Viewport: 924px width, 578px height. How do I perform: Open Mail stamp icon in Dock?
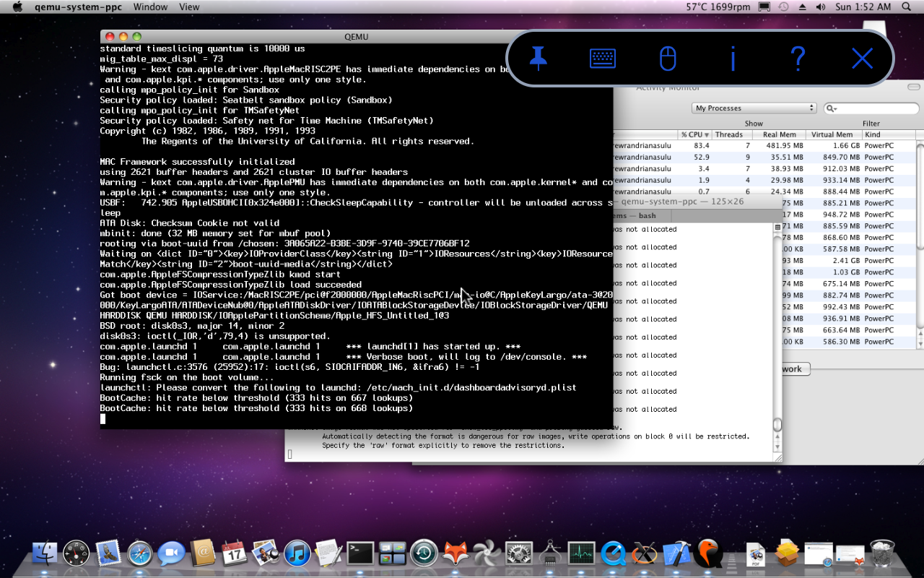pos(108,553)
